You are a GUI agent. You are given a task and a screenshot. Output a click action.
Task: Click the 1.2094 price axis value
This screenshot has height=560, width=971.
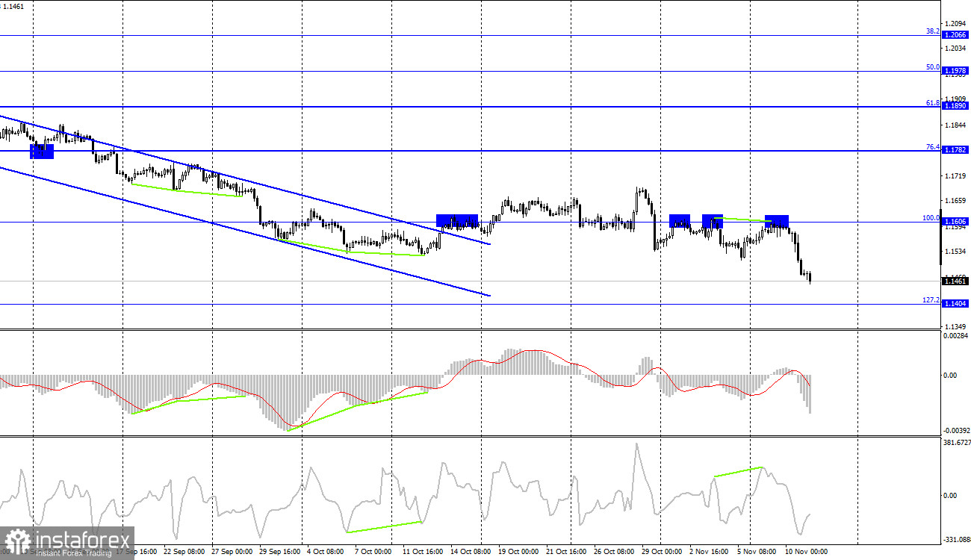coord(957,23)
